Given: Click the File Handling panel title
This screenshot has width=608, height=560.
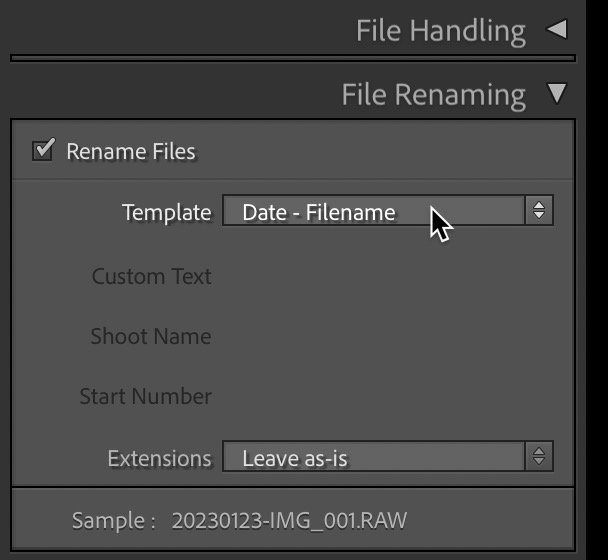Looking at the screenshot, I should tap(441, 32).
